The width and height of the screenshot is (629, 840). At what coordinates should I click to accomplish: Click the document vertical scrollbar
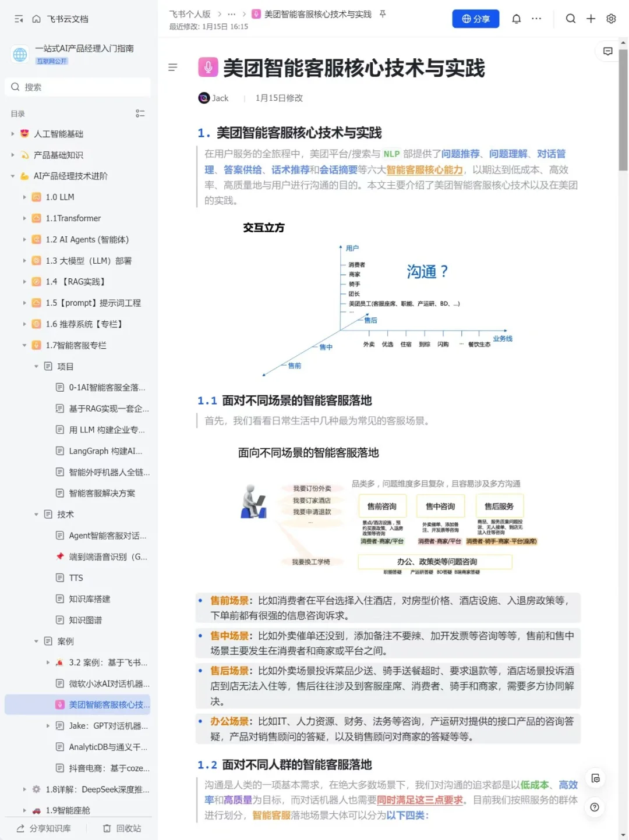623,109
